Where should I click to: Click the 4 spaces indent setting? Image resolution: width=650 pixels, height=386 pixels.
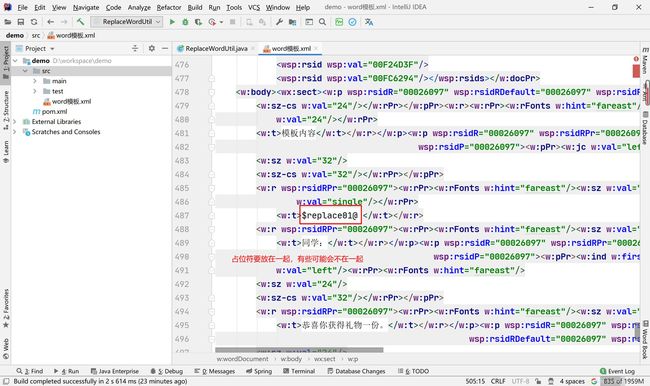tap(572, 381)
